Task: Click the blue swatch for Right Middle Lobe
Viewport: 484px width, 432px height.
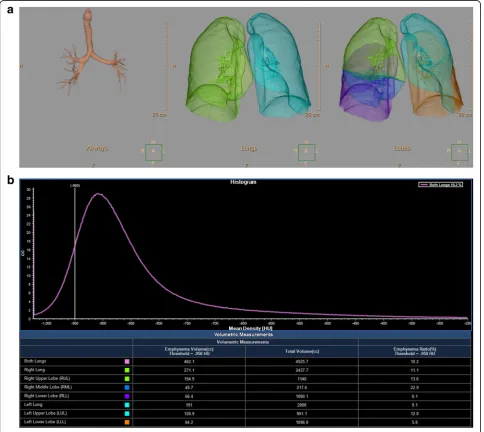Action: tap(127, 388)
